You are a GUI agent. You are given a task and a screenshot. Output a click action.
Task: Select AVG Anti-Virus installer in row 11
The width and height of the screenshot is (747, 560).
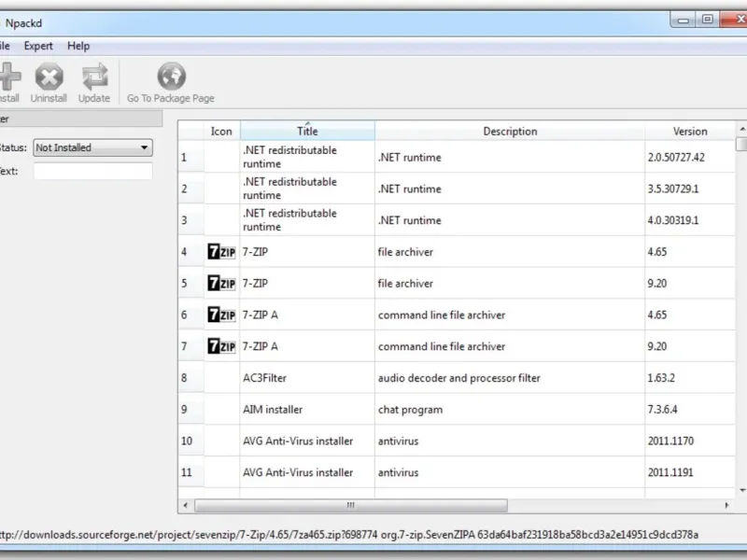(307, 472)
